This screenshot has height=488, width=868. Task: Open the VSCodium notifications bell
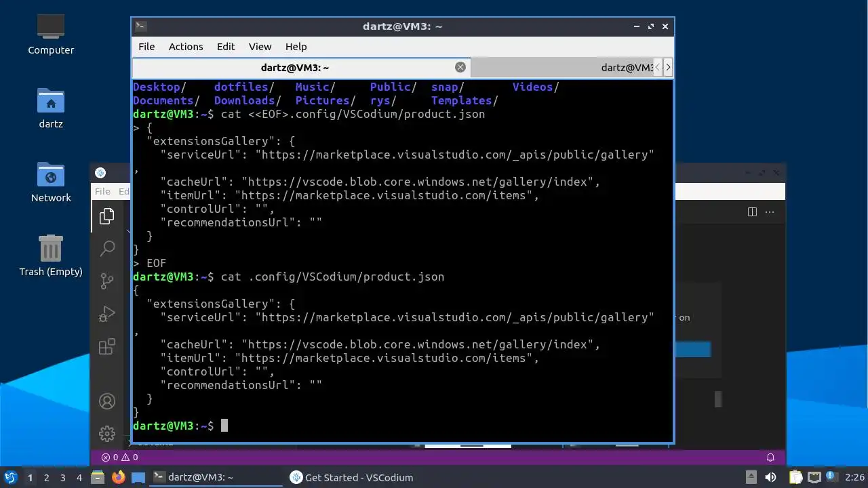pos(770,457)
